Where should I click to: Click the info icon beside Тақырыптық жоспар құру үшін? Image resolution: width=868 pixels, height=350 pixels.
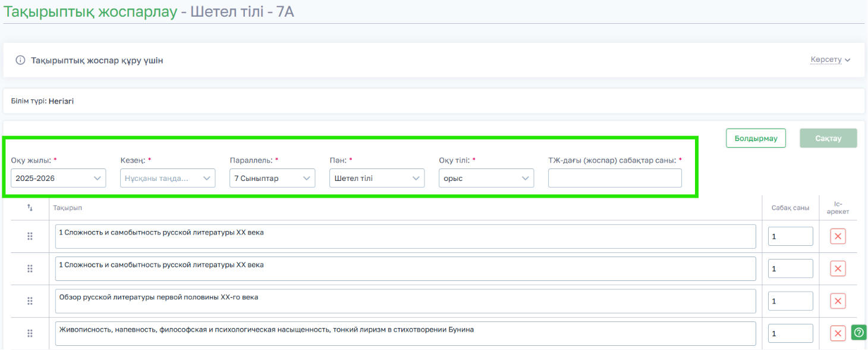(20, 60)
